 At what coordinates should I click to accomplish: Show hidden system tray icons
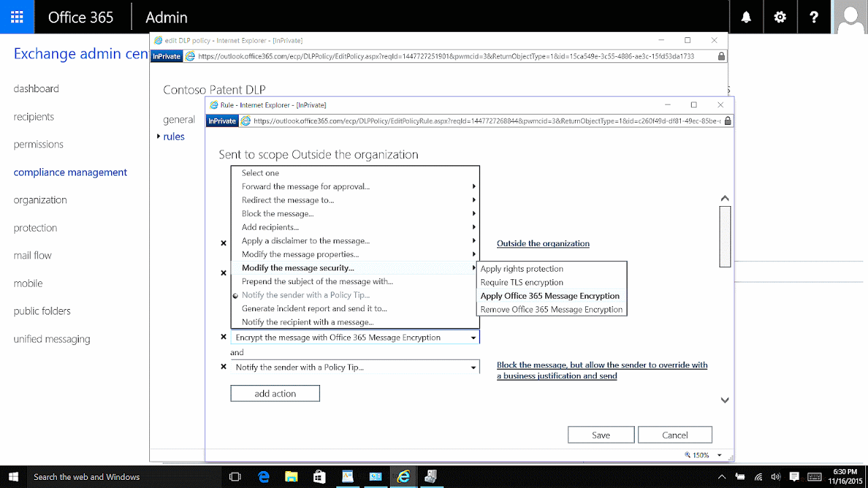[x=722, y=477]
